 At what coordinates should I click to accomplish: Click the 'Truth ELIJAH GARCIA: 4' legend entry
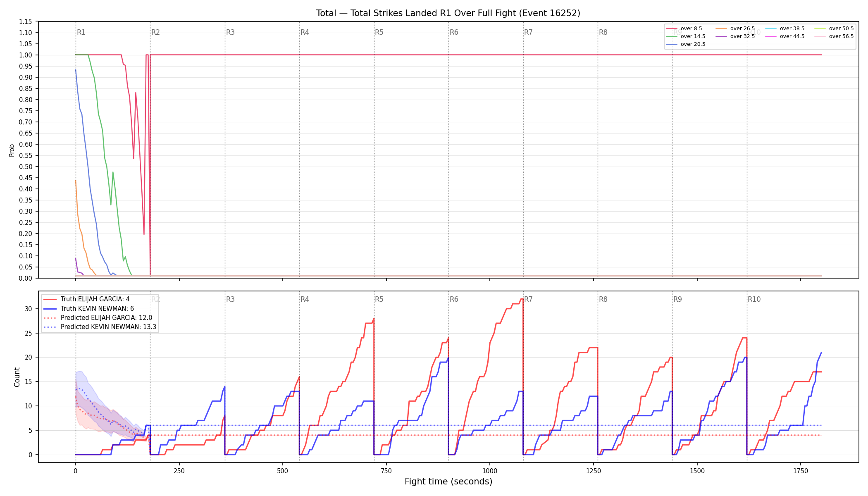coord(86,299)
